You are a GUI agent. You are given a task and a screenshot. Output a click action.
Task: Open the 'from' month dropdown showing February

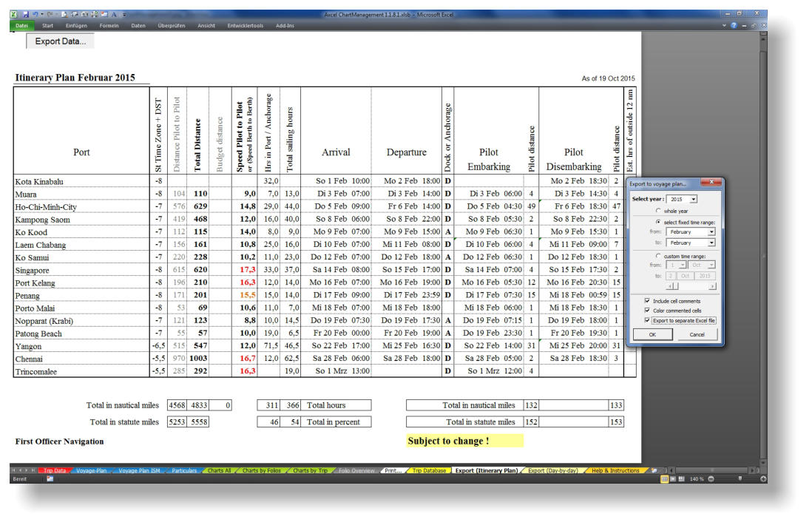click(711, 232)
